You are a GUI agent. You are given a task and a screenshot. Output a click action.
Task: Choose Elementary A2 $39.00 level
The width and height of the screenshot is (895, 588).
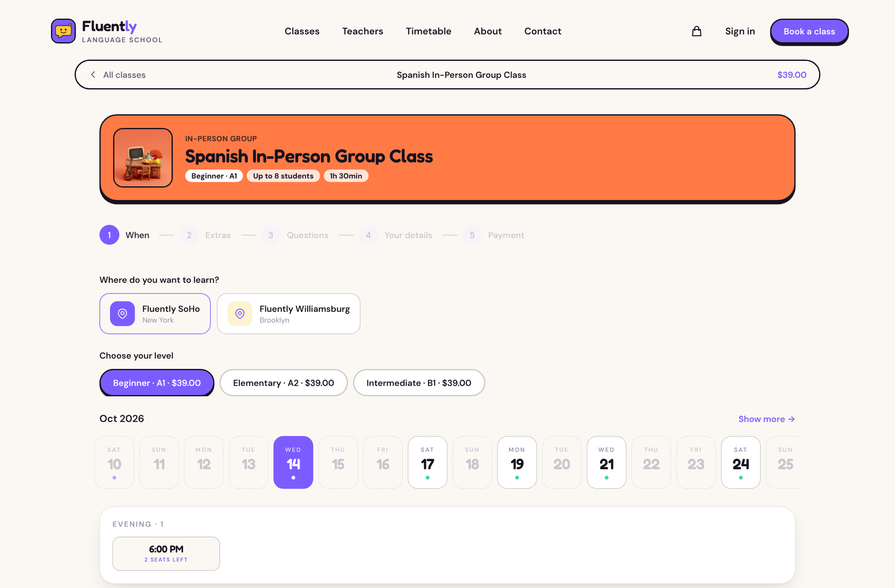coord(284,383)
